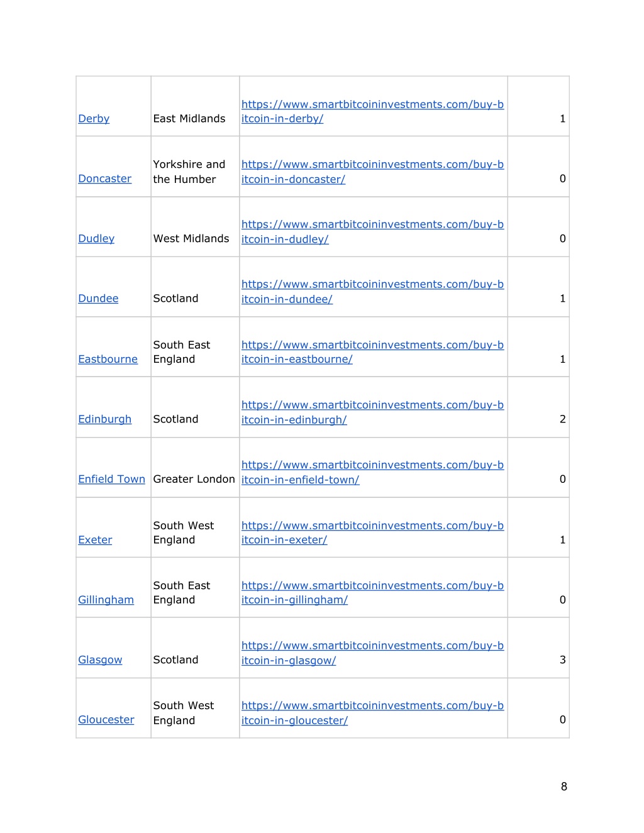Follow the buy-bitcoin-in-eastbourne URL

point(372,352)
